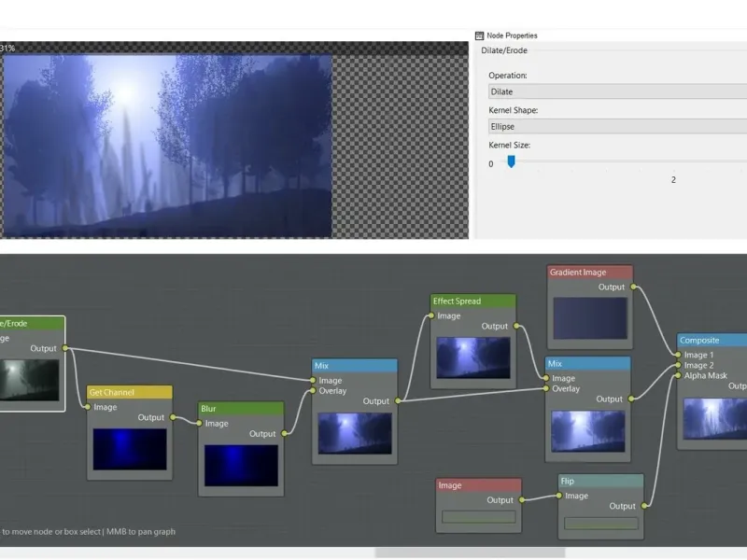Image resolution: width=747 pixels, height=560 pixels.
Task: Click the Dilate/Erode node preview thumbnail
Action: pyautogui.click(x=28, y=380)
